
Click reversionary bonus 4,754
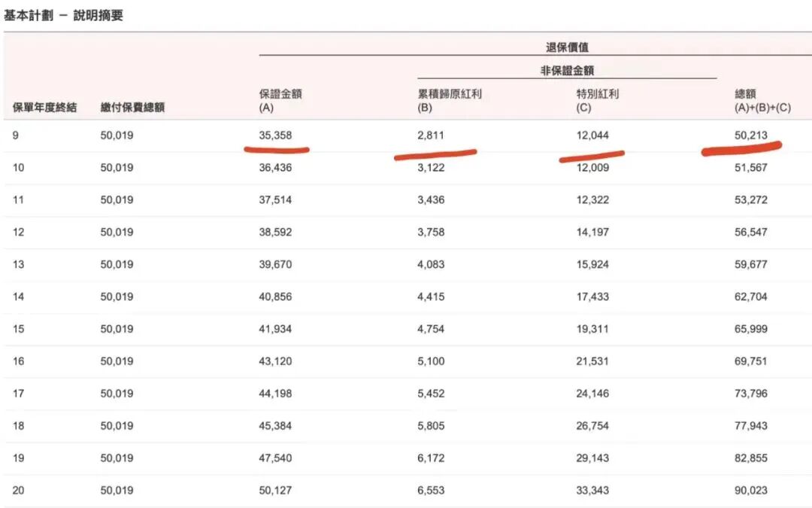[x=431, y=329]
